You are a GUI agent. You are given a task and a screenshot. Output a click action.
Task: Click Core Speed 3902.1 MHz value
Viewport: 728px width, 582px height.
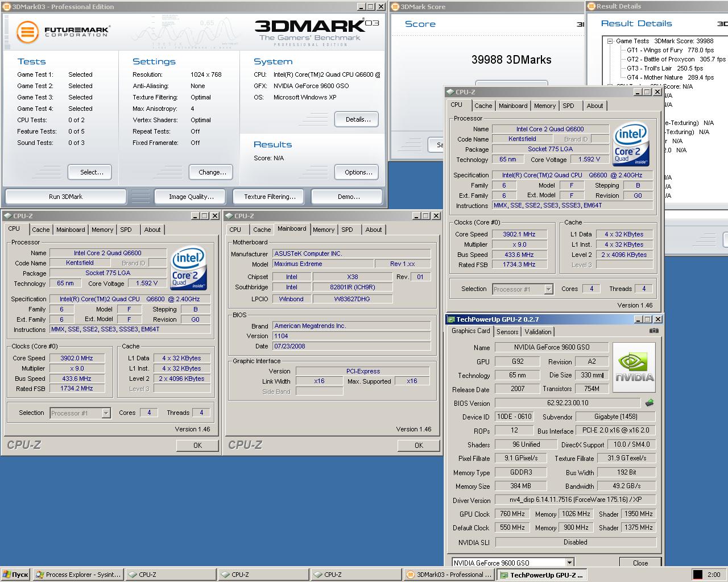[519, 234]
